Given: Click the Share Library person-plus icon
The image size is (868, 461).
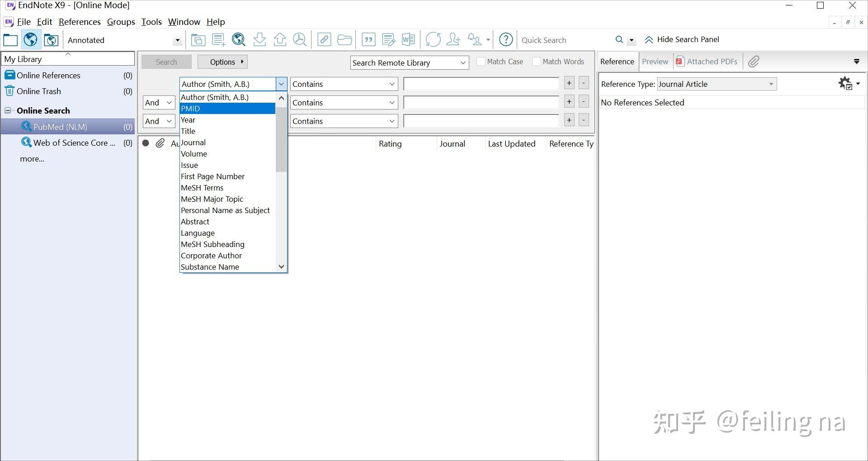Looking at the screenshot, I should [x=453, y=40].
